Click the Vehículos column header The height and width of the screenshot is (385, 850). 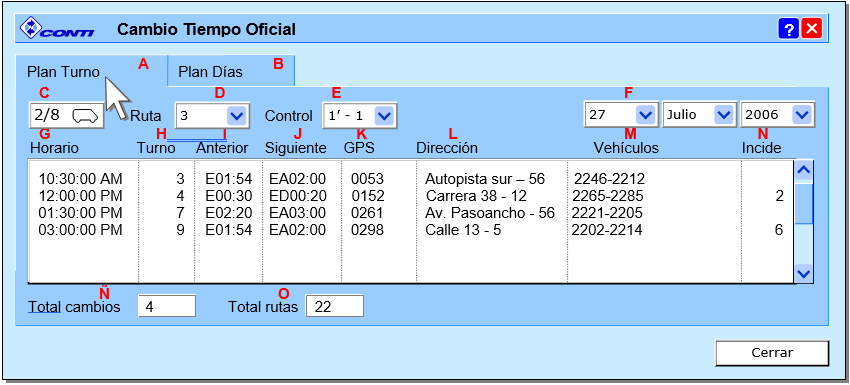(626, 148)
